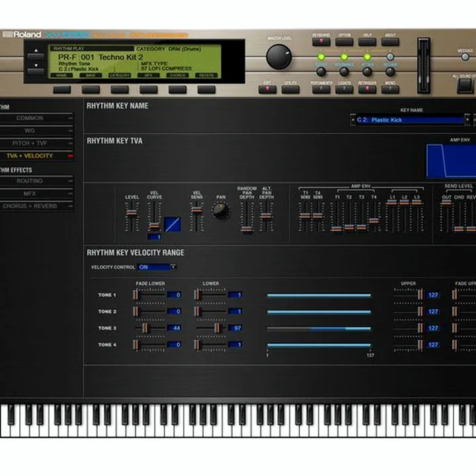Click the Amp Env graph display
This screenshot has height=476, width=476.
pos(451,161)
